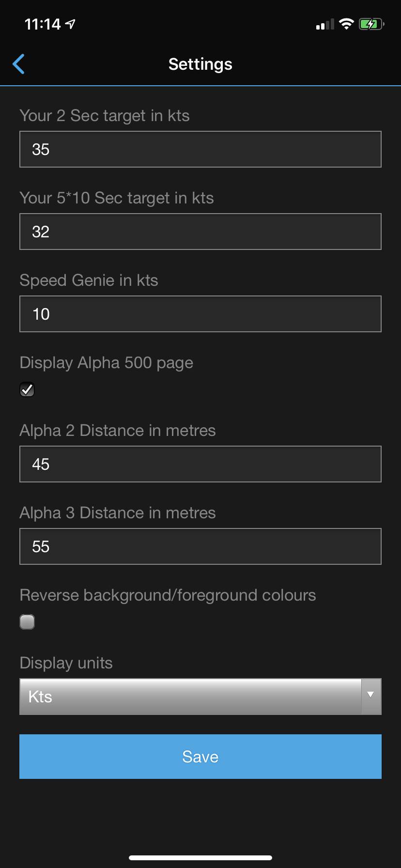Viewport: 401px width, 868px height.
Task: Tap the Alpha 2 Distance input
Action: 200,464
